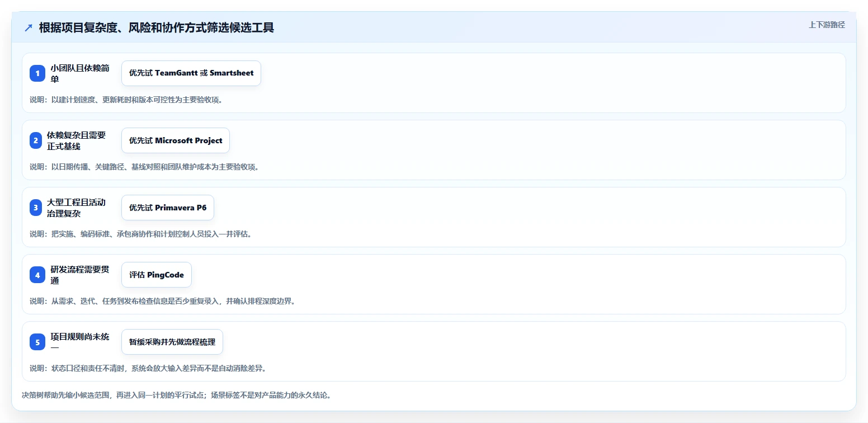Click the note about 把实施、编码标准、承包商协作
Viewport: 868px width, 423px height.
(x=140, y=234)
